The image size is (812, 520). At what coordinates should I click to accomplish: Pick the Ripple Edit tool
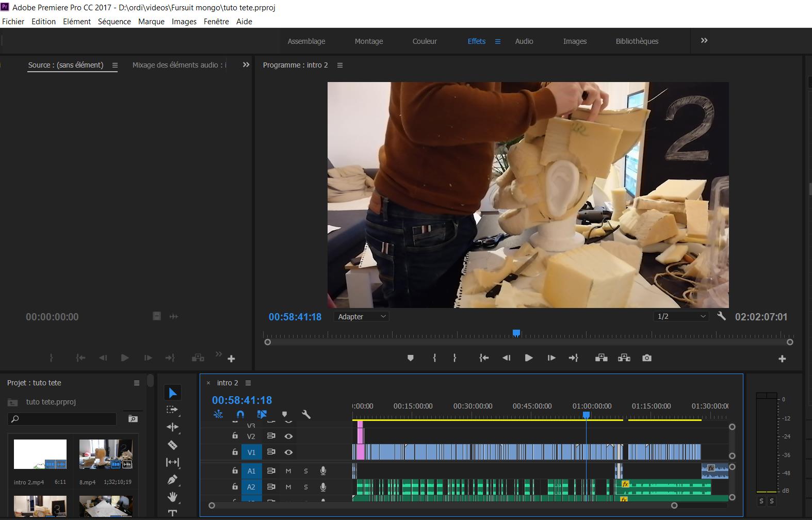[x=172, y=427]
